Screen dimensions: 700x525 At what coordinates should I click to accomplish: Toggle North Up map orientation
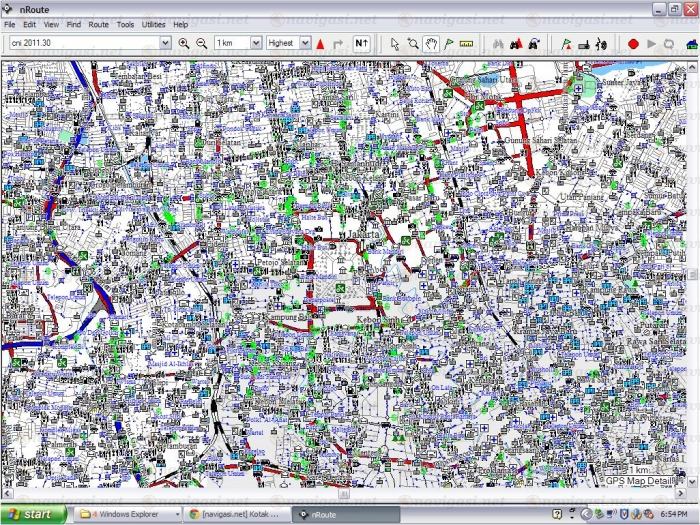pos(361,44)
